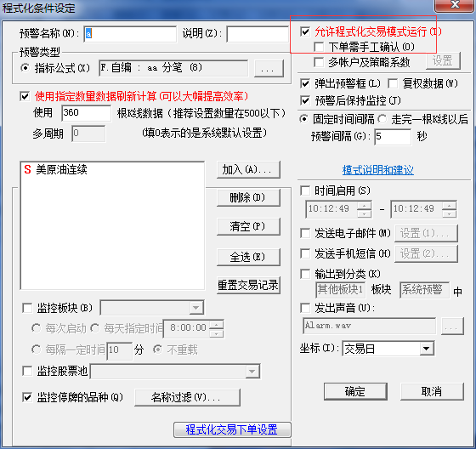Viewport: 476px width, 449px height.
Task: Select 美原油连续 in the list
Action: pos(61,169)
